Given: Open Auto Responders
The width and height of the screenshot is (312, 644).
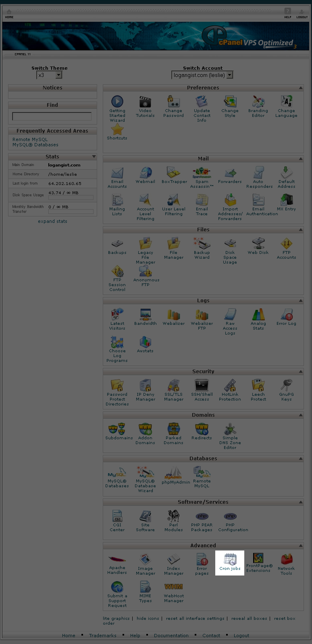Looking at the screenshot, I should (x=259, y=177).
